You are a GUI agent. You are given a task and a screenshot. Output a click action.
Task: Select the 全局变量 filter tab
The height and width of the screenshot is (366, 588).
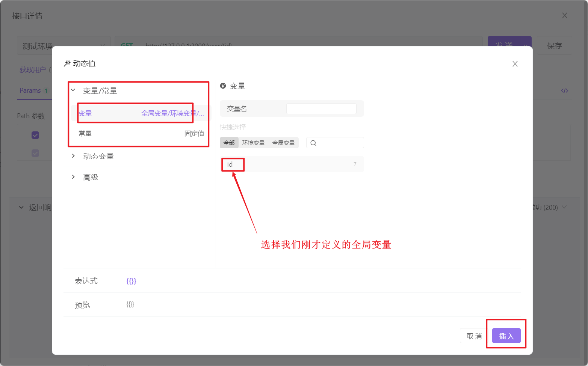click(283, 143)
